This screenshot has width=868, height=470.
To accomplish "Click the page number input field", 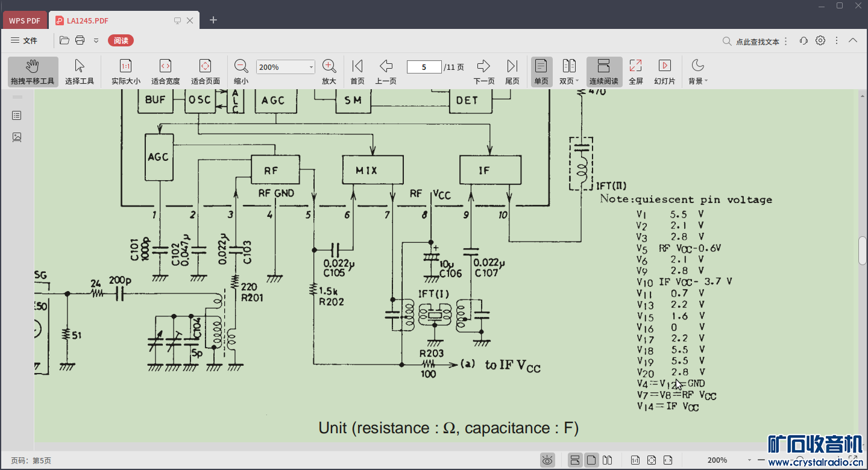I will (x=424, y=67).
